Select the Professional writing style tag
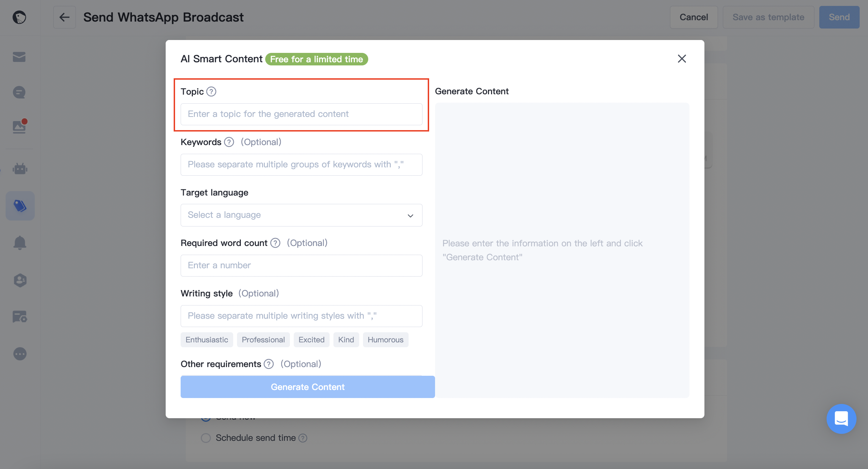Viewport: 868px width, 469px height. (263, 340)
